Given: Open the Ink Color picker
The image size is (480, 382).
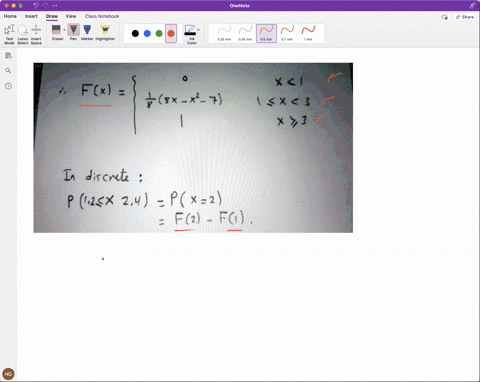Looking at the screenshot, I should point(191,34).
